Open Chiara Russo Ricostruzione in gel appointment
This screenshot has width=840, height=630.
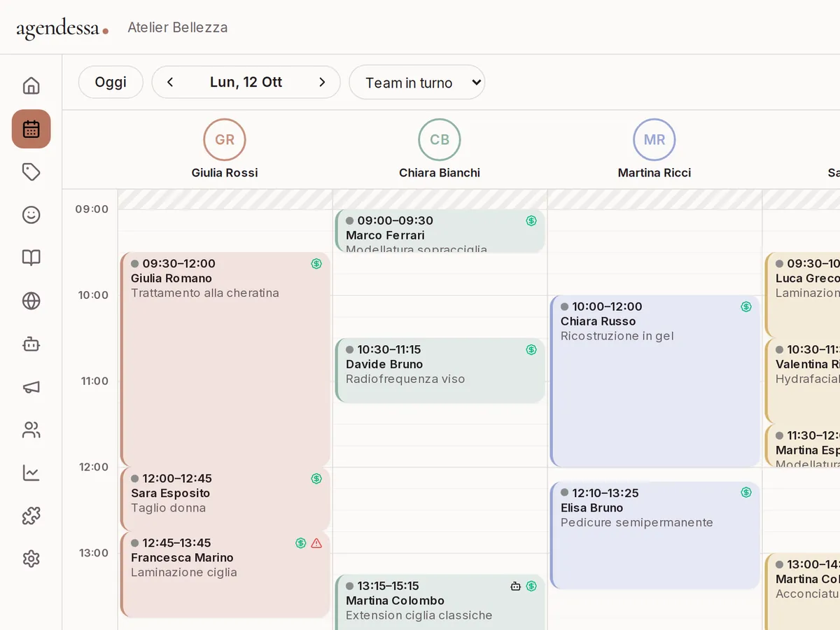click(x=655, y=381)
